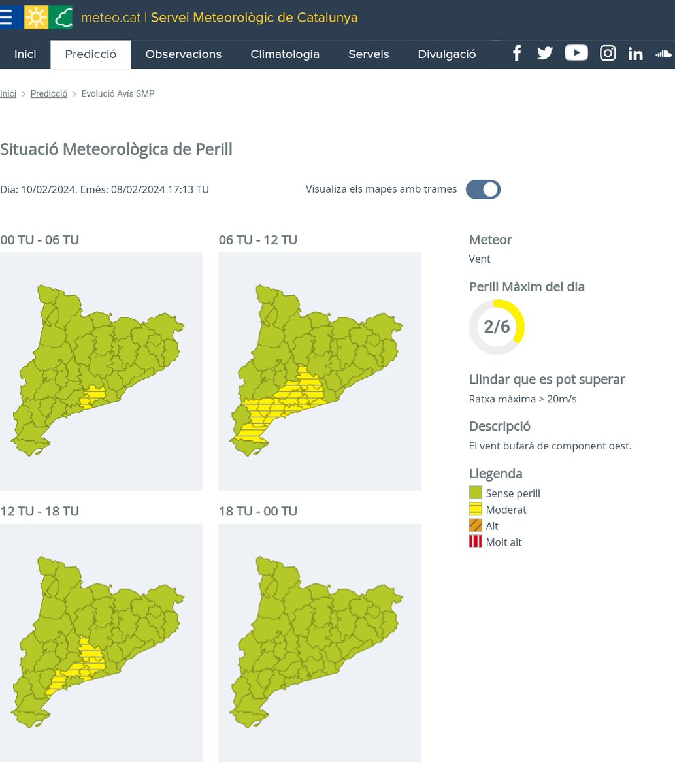Image resolution: width=675 pixels, height=784 pixels.
Task: Click the '06 TU - 12 TU' heading
Action: (x=258, y=240)
